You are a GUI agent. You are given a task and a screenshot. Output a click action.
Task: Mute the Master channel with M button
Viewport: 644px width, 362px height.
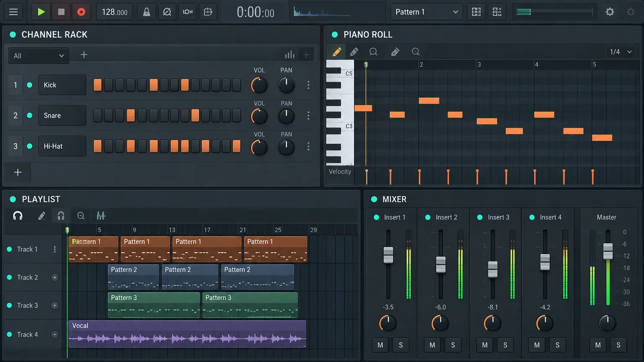(x=598, y=345)
